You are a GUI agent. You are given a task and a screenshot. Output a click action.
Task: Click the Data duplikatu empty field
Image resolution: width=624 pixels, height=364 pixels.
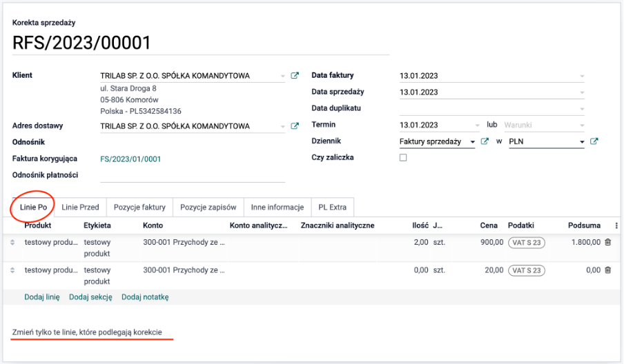tap(491, 108)
